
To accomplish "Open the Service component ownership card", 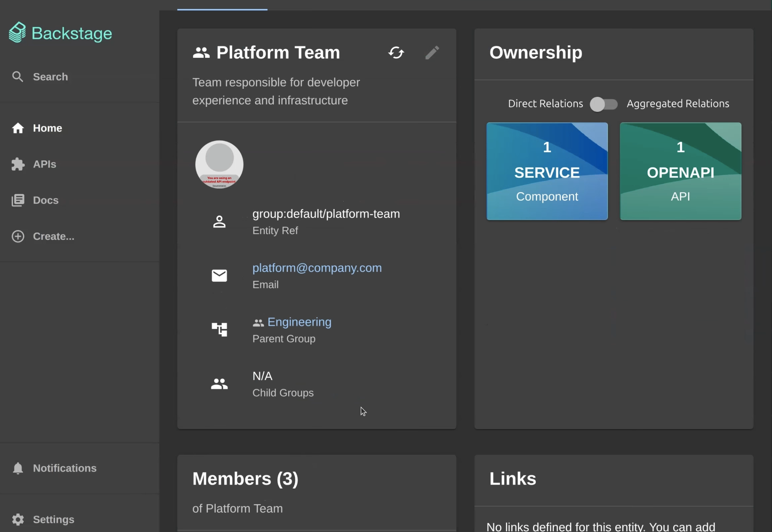I will pyautogui.click(x=546, y=171).
